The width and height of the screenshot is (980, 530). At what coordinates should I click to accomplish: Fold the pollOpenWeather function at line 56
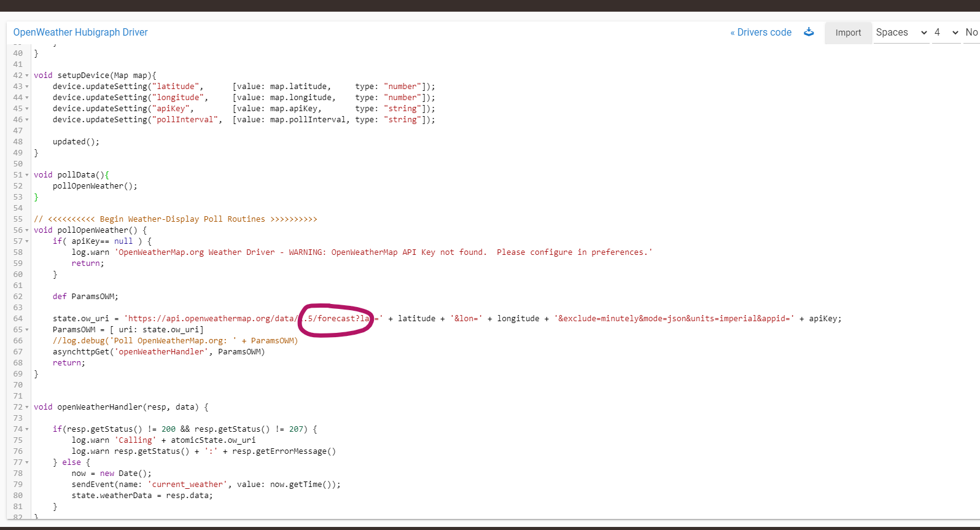[x=27, y=230]
